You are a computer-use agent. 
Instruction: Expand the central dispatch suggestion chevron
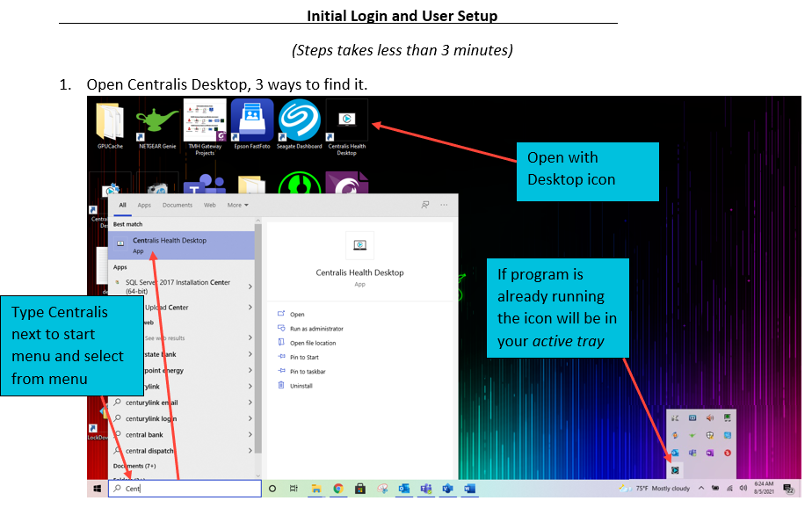250,451
